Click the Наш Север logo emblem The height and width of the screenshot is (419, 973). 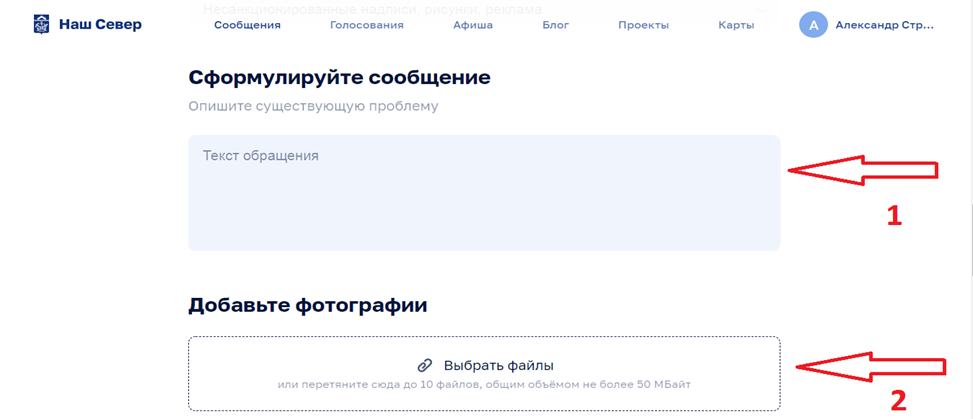tap(42, 24)
